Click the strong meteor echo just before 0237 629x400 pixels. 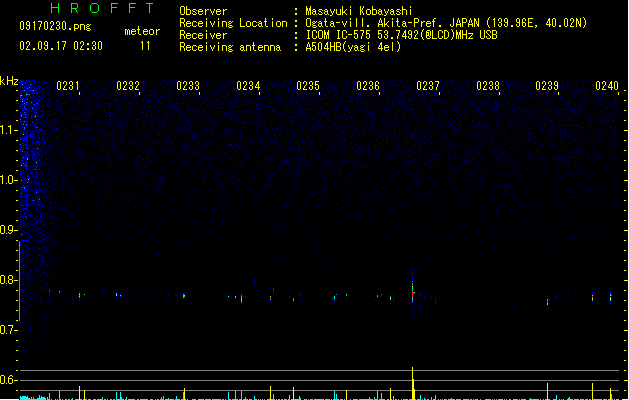click(412, 291)
